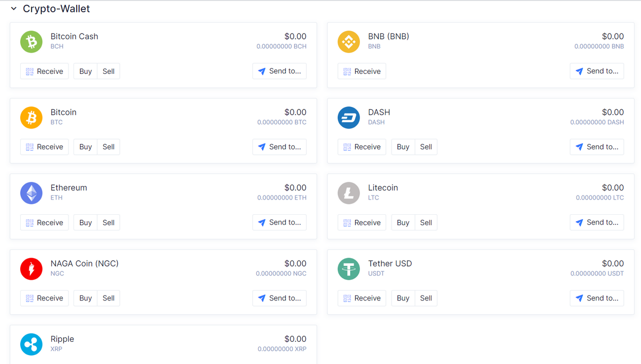Click the DASH name label

[x=379, y=112]
